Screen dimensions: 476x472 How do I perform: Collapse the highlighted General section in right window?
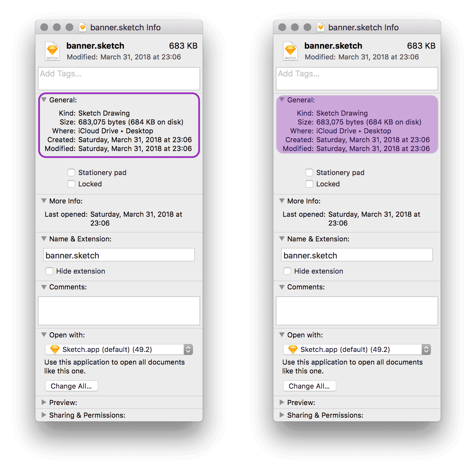tap(282, 100)
